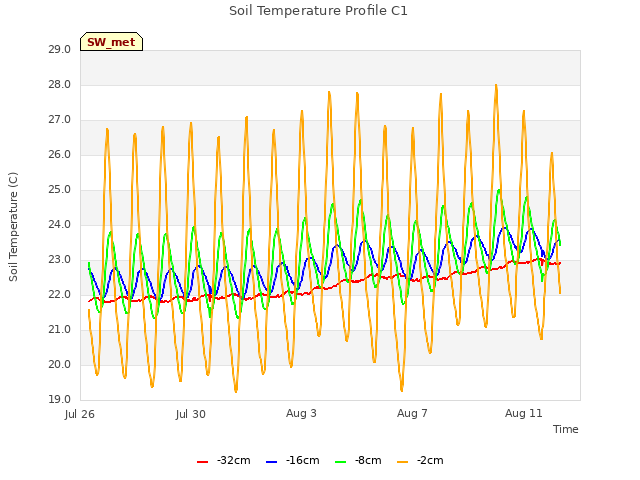Click the Aug 3 date tick label
The width and height of the screenshot is (640, 480).
tap(301, 413)
